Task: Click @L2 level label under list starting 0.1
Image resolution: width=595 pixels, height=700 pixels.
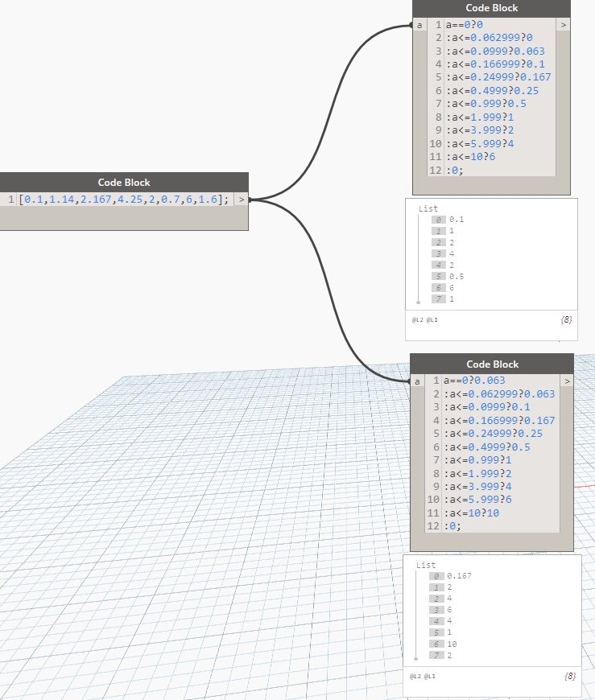Action: point(417,319)
